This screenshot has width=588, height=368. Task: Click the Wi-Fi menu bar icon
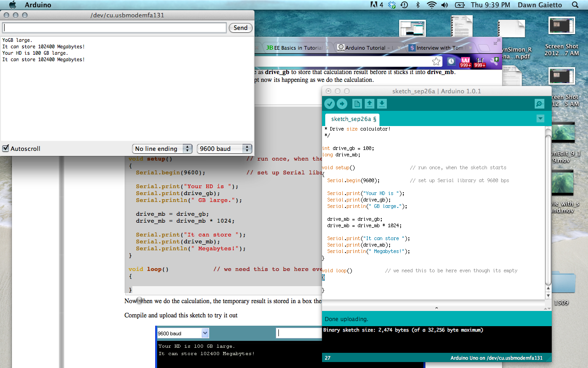(431, 5)
